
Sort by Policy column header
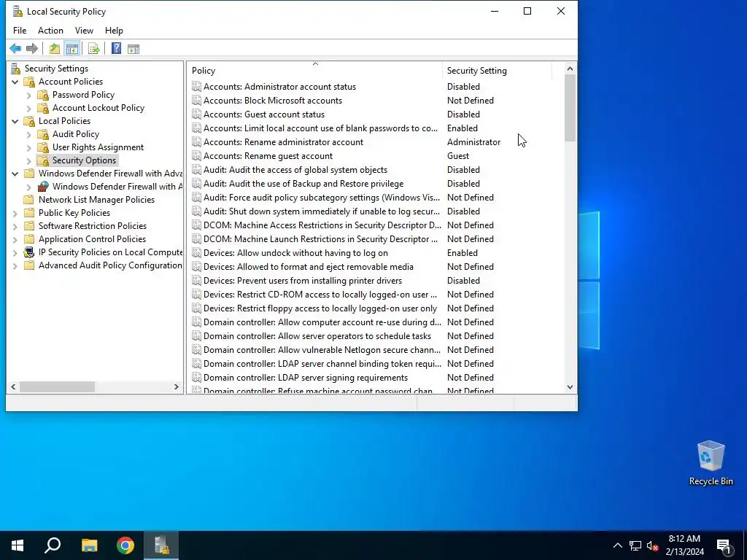pyautogui.click(x=315, y=71)
